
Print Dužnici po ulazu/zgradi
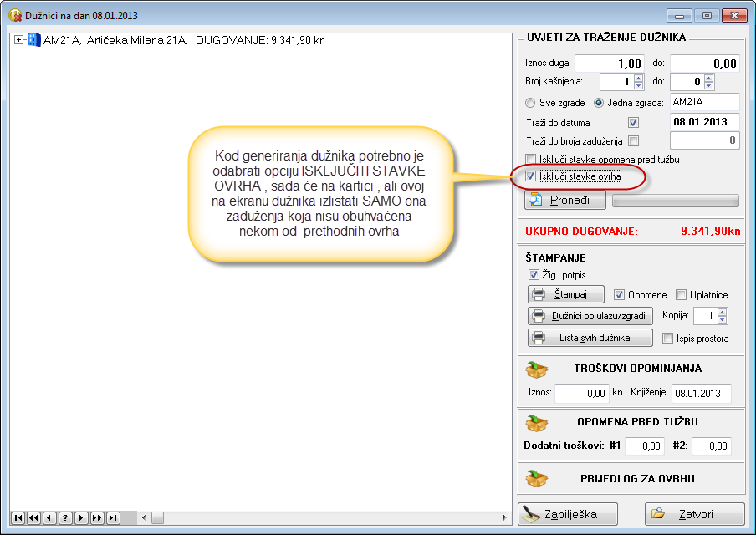[590, 316]
